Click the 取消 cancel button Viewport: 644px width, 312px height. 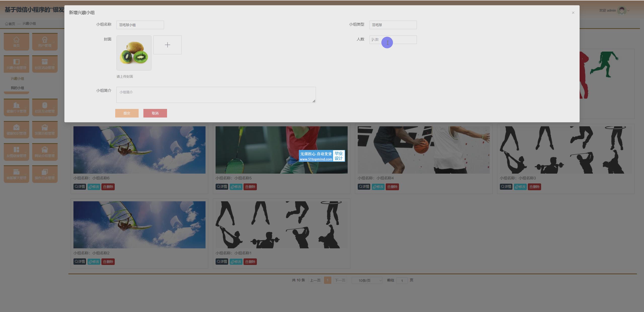[155, 113]
